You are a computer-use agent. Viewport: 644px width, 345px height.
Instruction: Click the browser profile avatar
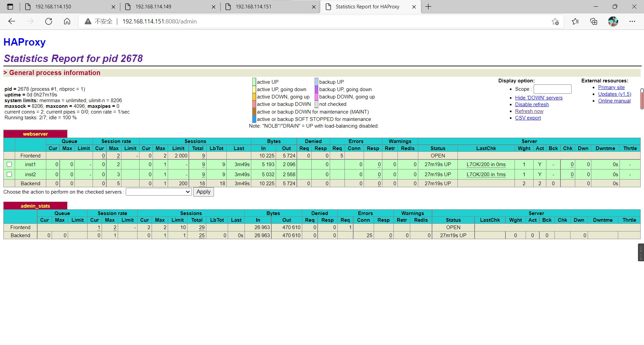point(613,21)
